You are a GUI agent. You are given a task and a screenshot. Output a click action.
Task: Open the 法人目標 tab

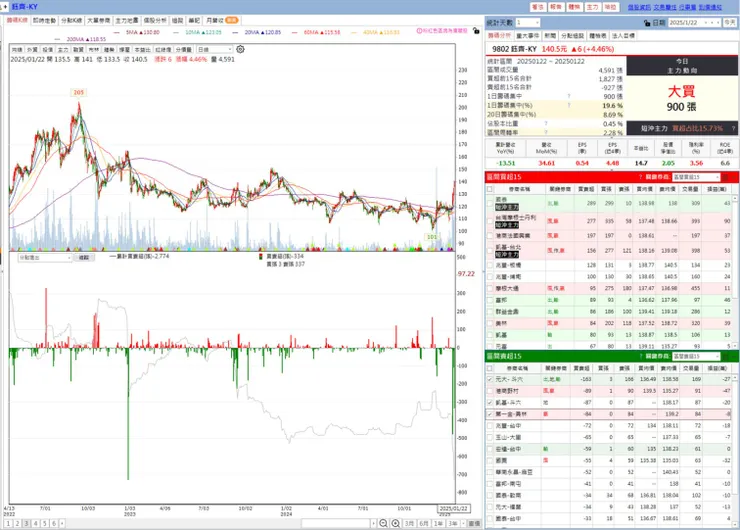pyautogui.click(x=623, y=36)
